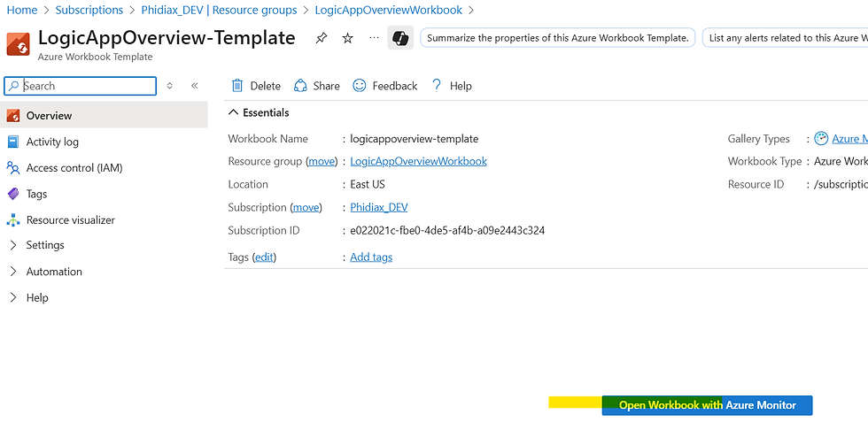Open the Tags menu item

(x=105, y=194)
